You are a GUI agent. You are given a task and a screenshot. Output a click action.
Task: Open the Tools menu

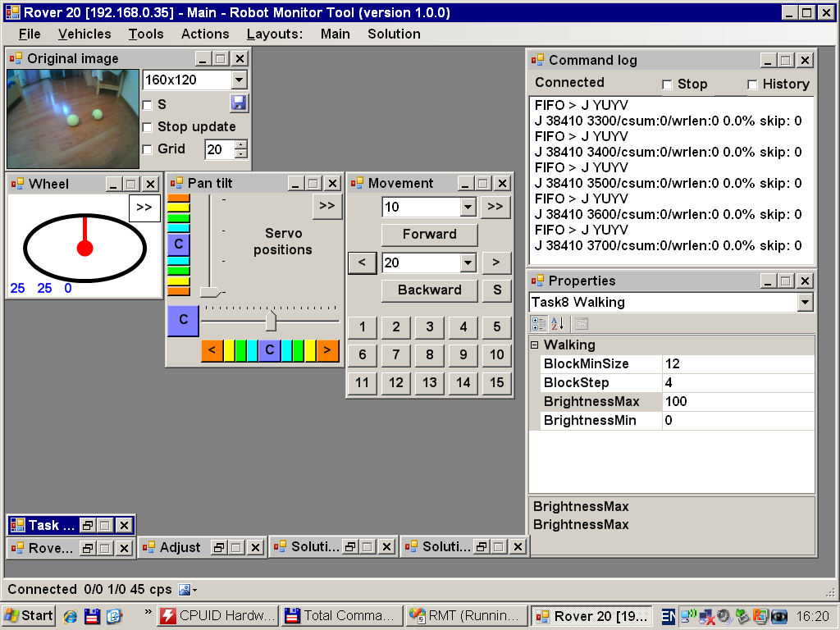(146, 34)
